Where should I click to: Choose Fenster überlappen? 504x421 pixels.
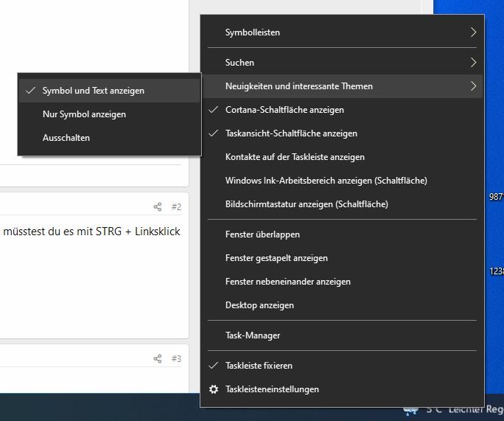coord(343,234)
